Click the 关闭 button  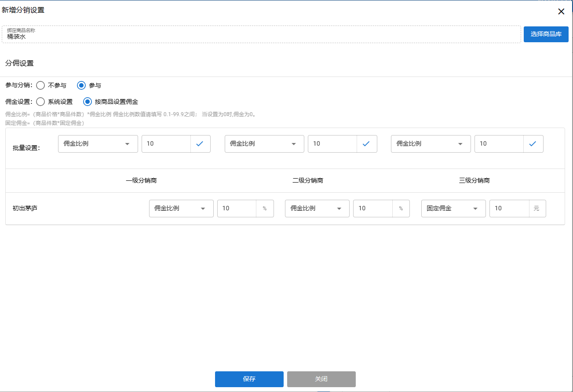[x=321, y=379]
